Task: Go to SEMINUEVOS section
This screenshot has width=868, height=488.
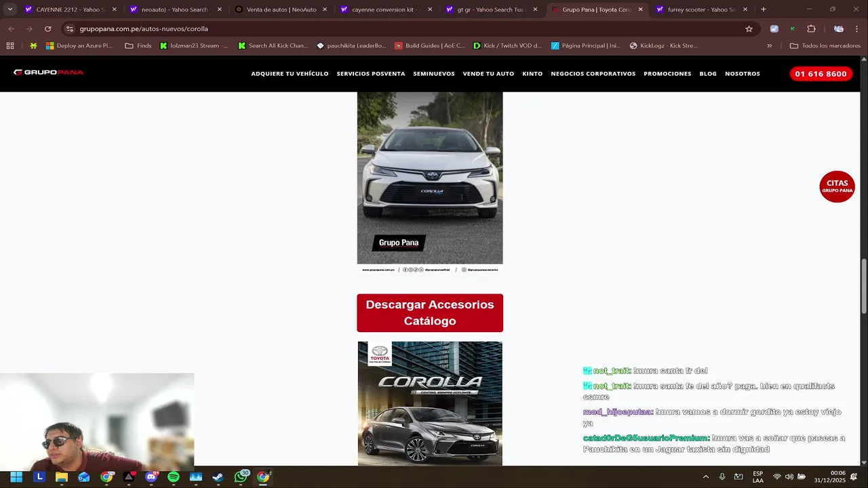Action: coord(434,73)
